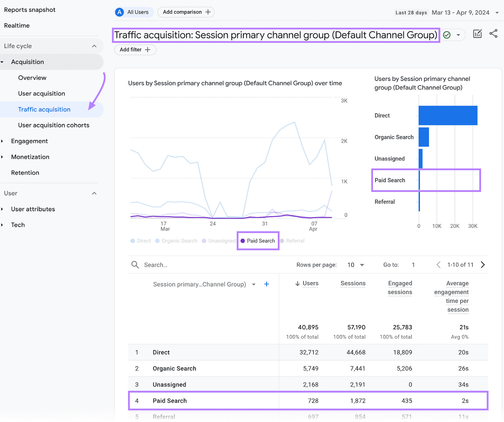504x422 pixels.
Task: Click the All Users segment badge
Action: point(134,12)
